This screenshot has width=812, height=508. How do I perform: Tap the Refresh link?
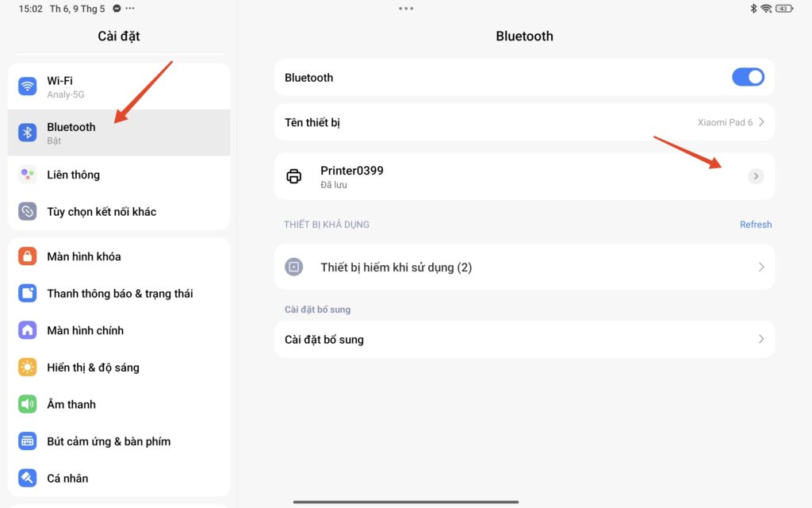(756, 225)
